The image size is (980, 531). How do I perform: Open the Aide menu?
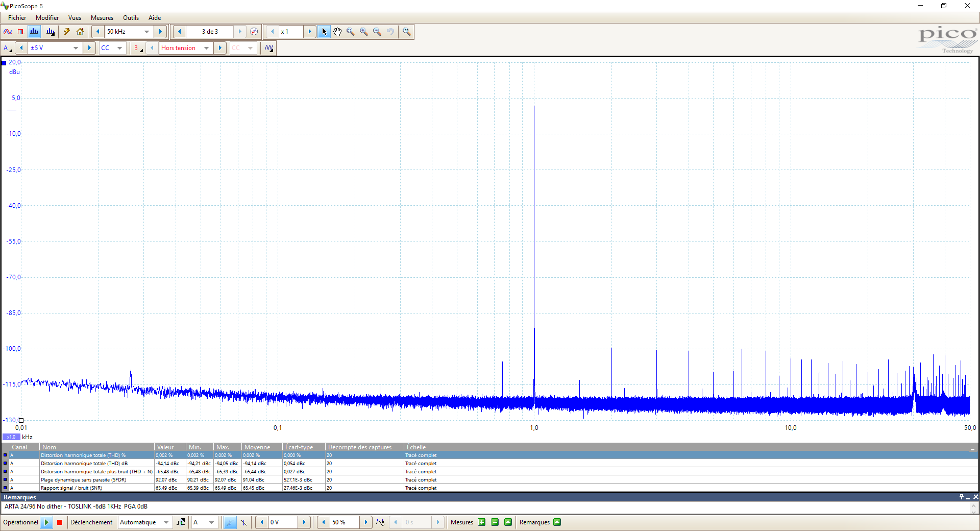[x=155, y=18]
